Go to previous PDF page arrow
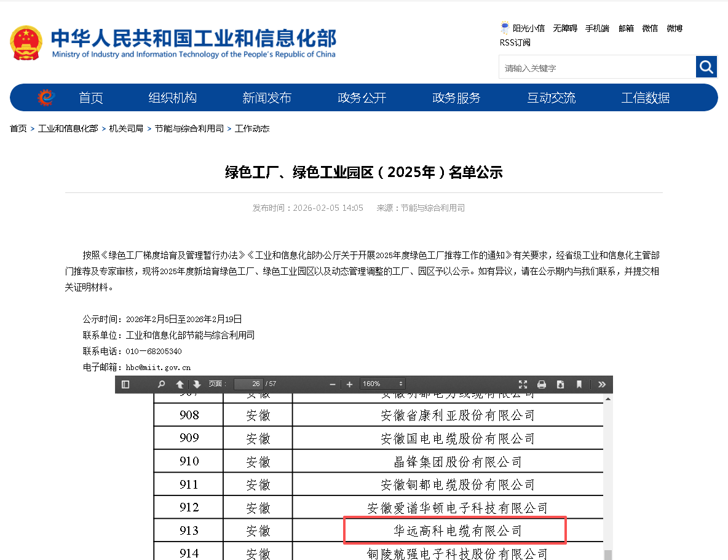The width and height of the screenshot is (728, 560). (180, 384)
